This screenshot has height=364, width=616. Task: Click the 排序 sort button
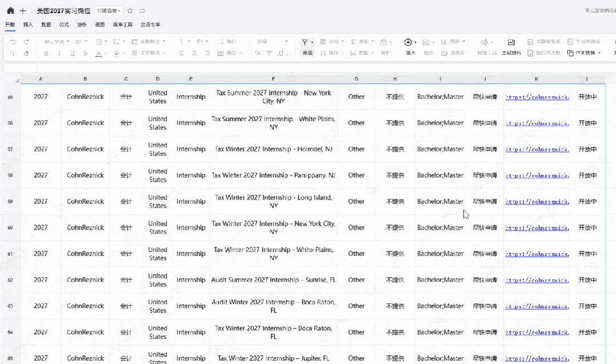point(329,53)
